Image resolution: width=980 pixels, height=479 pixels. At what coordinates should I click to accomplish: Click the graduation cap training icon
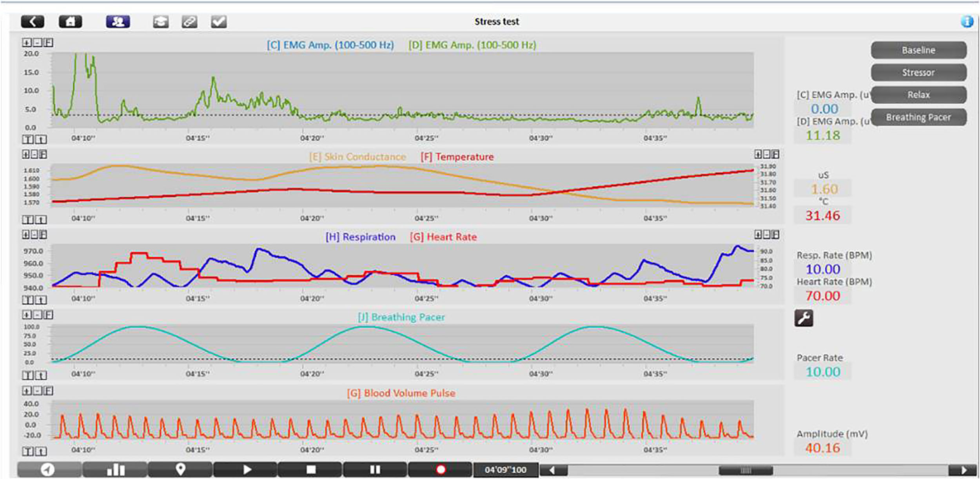tap(161, 22)
